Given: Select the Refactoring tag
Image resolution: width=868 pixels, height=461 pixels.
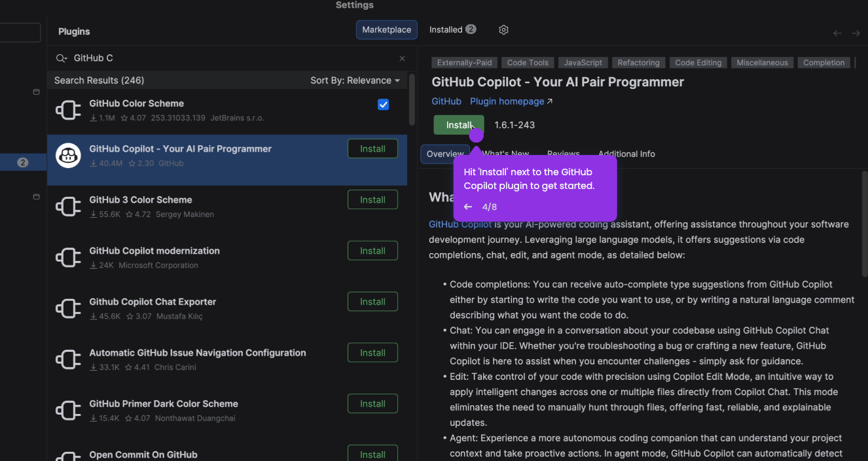Looking at the screenshot, I should coord(638,63).
